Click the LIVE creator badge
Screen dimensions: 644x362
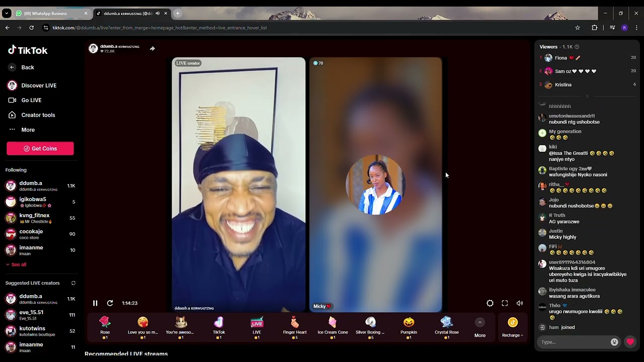(188, 63)
